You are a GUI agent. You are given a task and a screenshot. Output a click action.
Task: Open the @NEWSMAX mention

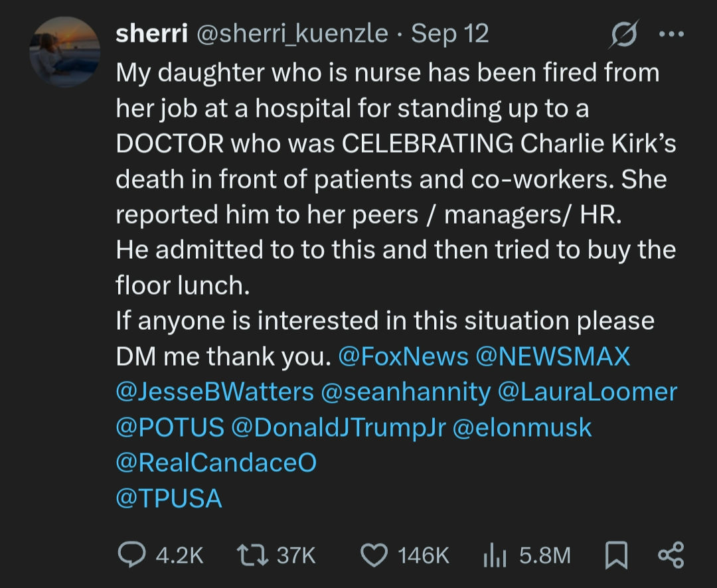coord(552,357)
